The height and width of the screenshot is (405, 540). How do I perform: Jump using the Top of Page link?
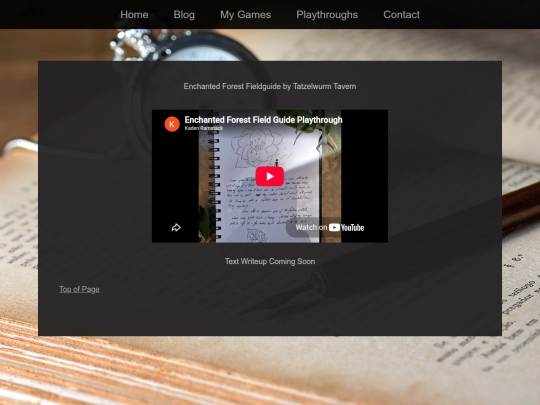[x=79, y=289]
